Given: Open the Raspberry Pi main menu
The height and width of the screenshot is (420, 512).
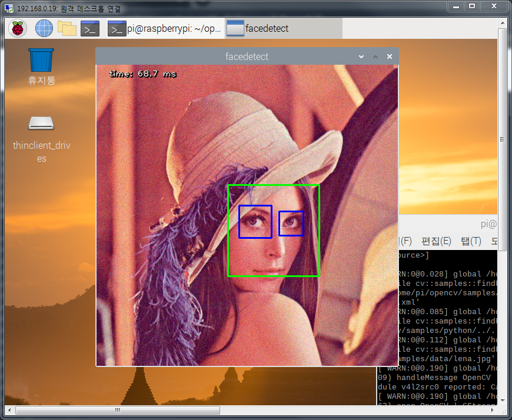Looking at the screenshot, I should [x=18, y=29].
